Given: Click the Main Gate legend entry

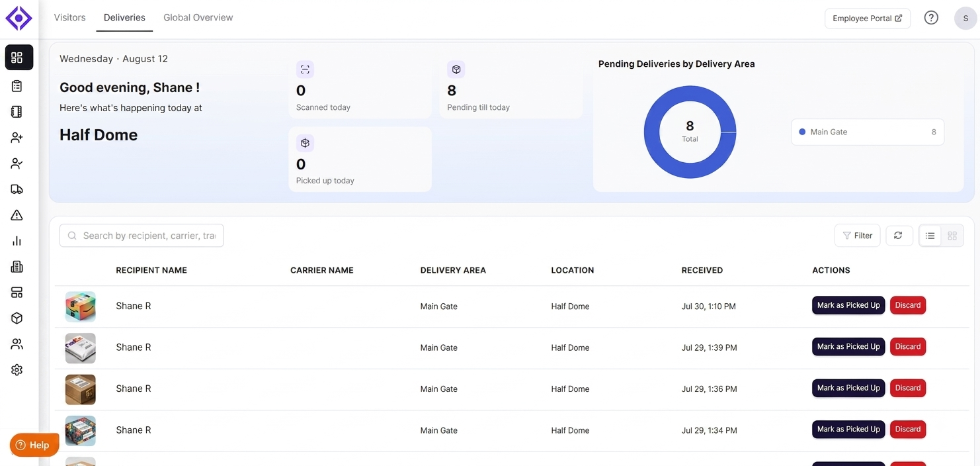Looking at the screenshot, I should click(868, 132).
